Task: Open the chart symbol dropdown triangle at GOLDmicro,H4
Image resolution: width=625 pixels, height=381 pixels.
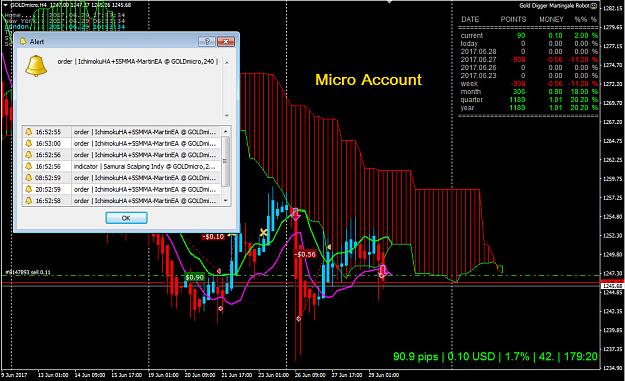Action: (5, 5)
